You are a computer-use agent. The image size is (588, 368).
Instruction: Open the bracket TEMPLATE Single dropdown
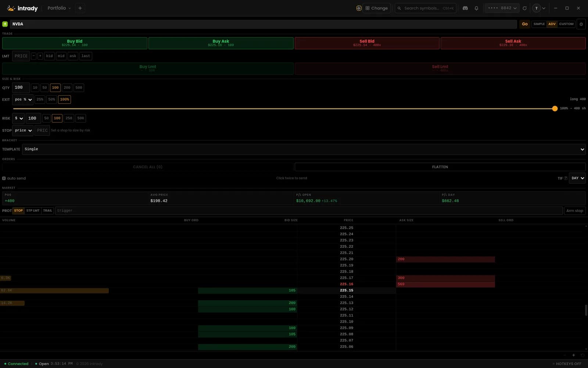click(304, 149)
